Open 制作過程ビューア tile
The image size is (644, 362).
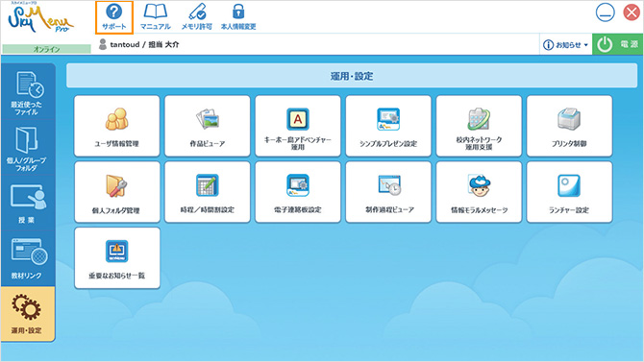coord(388,192)
